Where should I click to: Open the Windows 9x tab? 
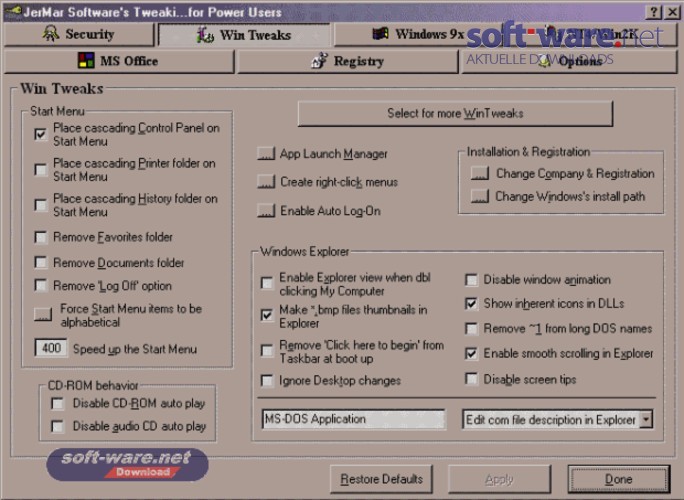pyautogui.click(x=417, y=34)
